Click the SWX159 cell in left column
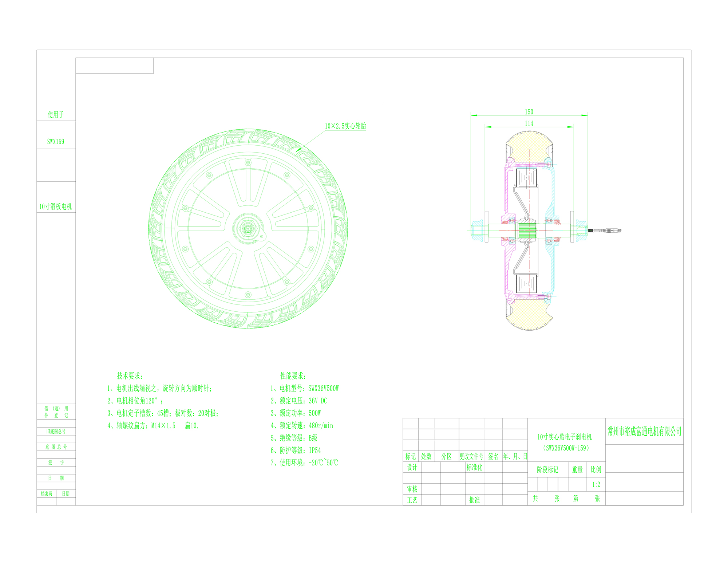 [x=56, y=142]
